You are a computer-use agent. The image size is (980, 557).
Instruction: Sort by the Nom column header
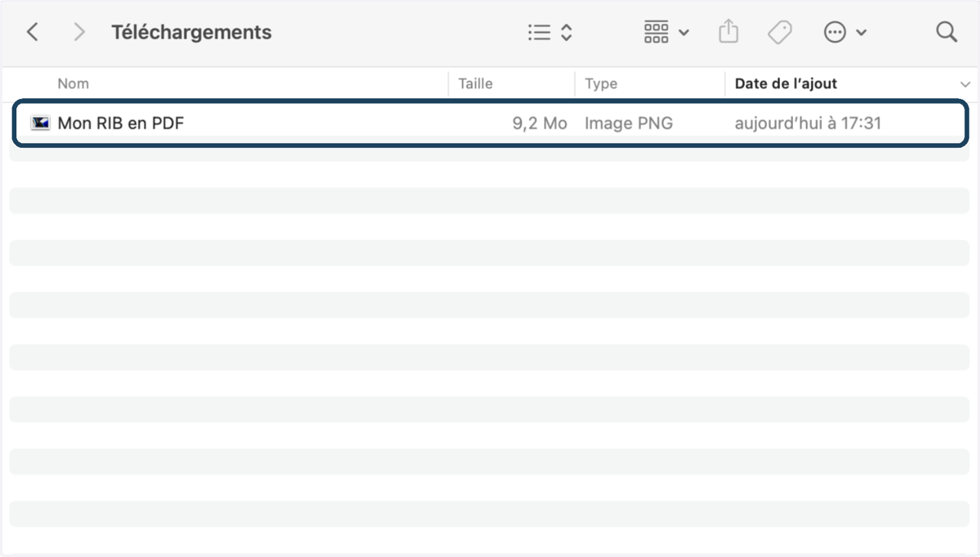pos(73,83)
